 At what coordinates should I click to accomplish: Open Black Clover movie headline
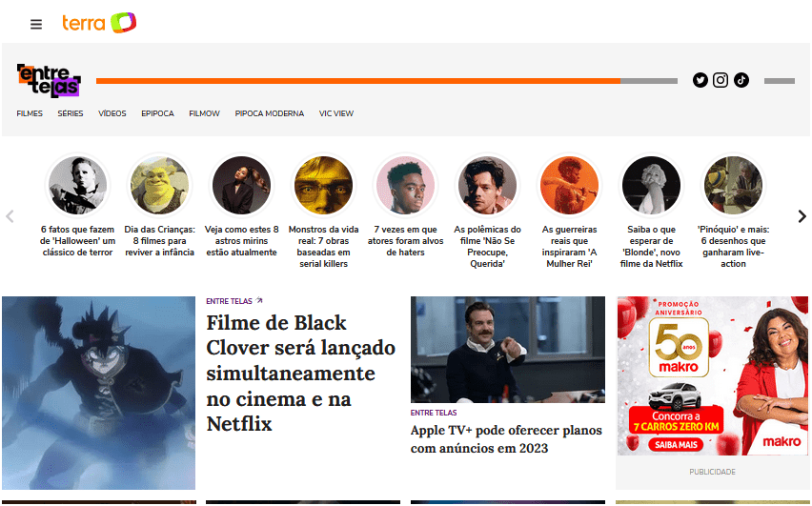tap(300, 373)
